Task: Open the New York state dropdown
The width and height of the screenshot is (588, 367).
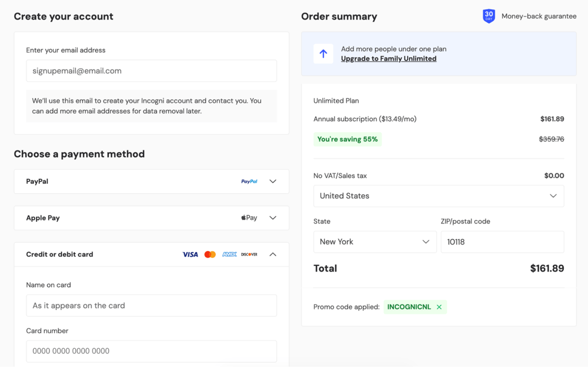Action: (375, 242)
